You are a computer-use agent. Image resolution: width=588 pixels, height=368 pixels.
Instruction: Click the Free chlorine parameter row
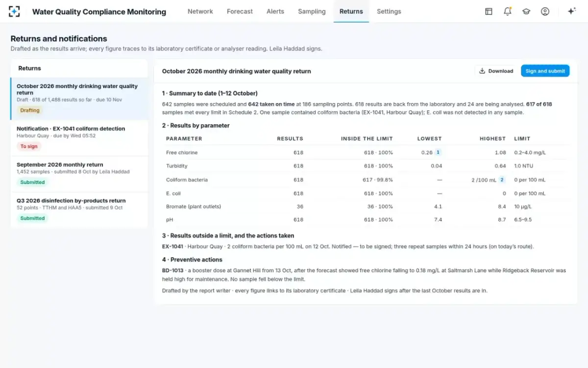pos(366,153)
